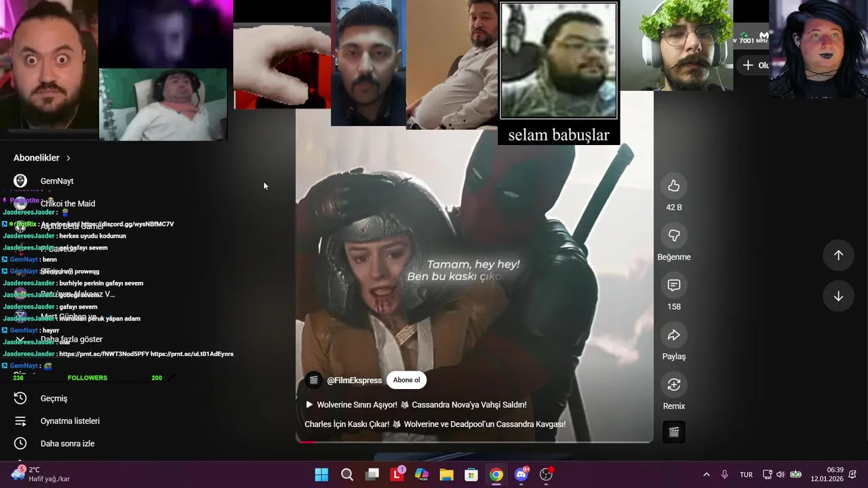The width and height of the screenshot is (868, 488).
Task: Open the @FilmEkspress channel link
Action: pyautogui.click(x=354, y=380)
